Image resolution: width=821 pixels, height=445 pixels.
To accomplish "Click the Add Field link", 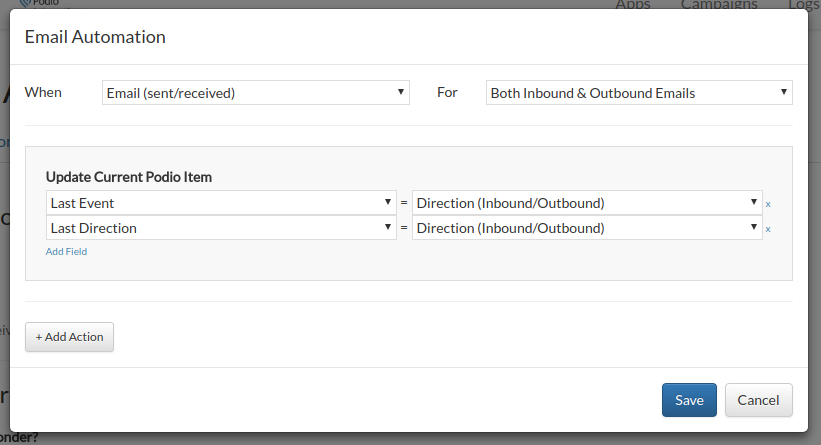I will click(66, 252).
